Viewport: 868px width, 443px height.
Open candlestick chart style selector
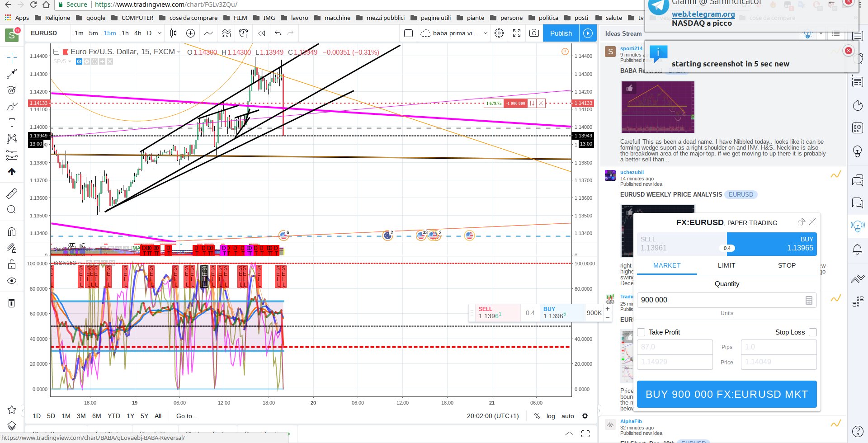pos(173,33)
